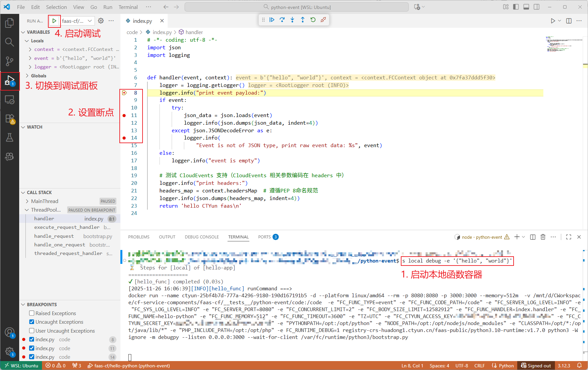Step into the function call

coord(292,20)
